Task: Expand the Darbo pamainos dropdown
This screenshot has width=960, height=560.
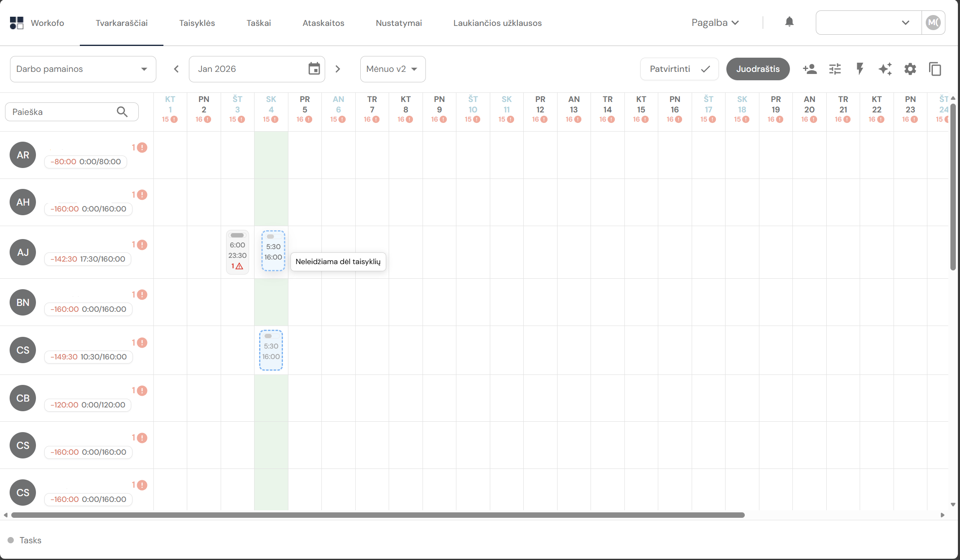Action: coord(83,69)
